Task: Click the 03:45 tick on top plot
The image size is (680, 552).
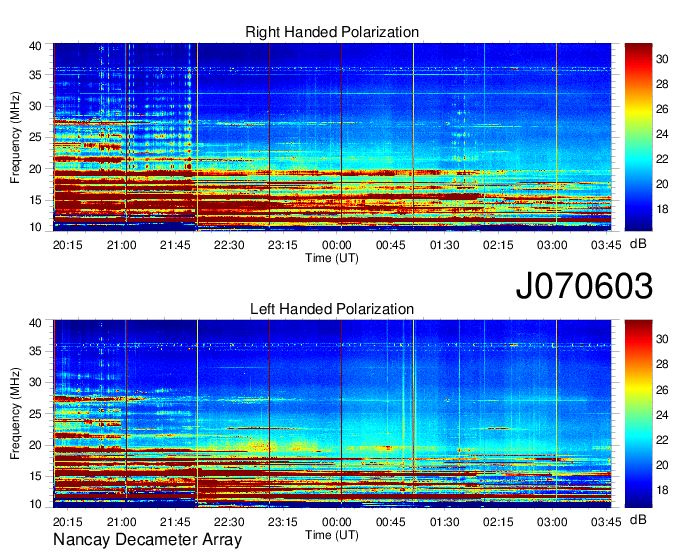Action: (x=606, y=245)
